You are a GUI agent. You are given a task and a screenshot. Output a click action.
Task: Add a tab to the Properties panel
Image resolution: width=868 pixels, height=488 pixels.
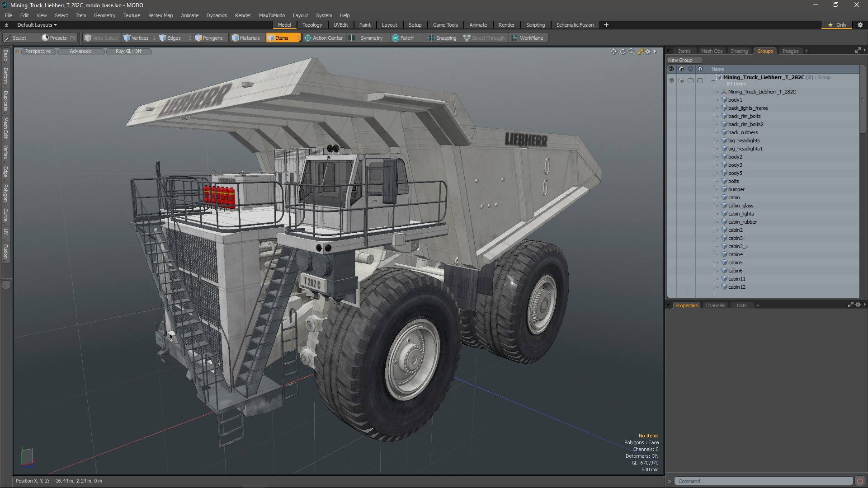click(x=758, y=305)
